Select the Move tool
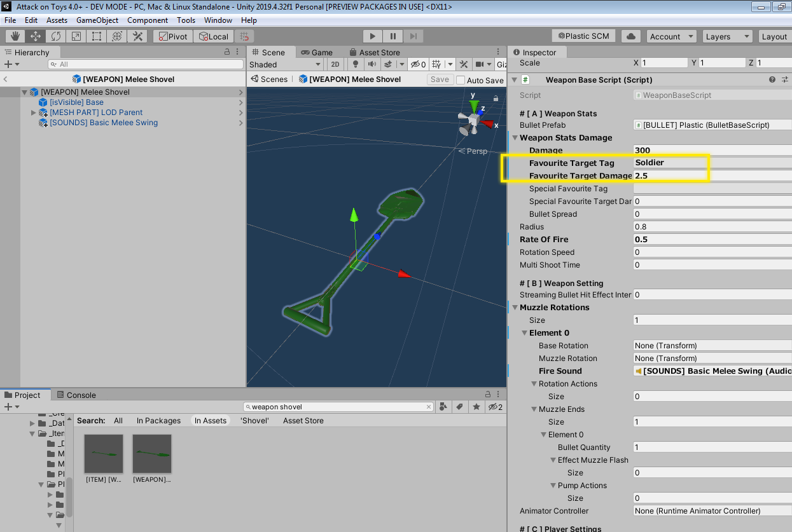Screen dimensions: 792x532 [x=36, y=36]
